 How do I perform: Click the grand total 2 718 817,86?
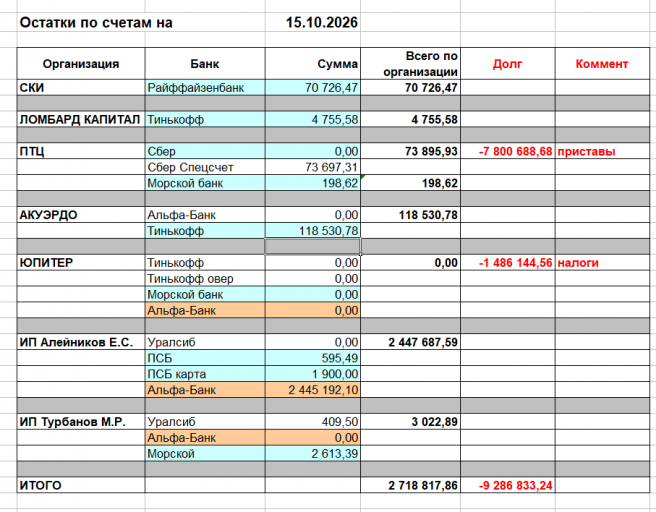(x=410, y=485)
